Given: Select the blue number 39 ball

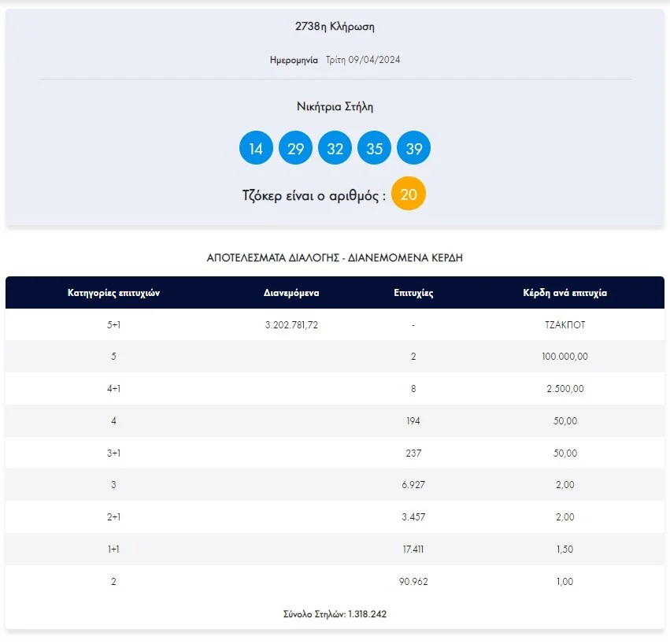Looking at the screenshot, I should pyautogui.click(x=413, y=149).
